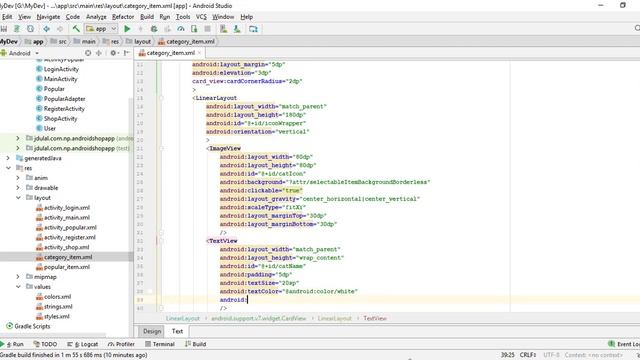Click the Make Project hammer icon
Screen dimensions: 640x360
[76, 29]
